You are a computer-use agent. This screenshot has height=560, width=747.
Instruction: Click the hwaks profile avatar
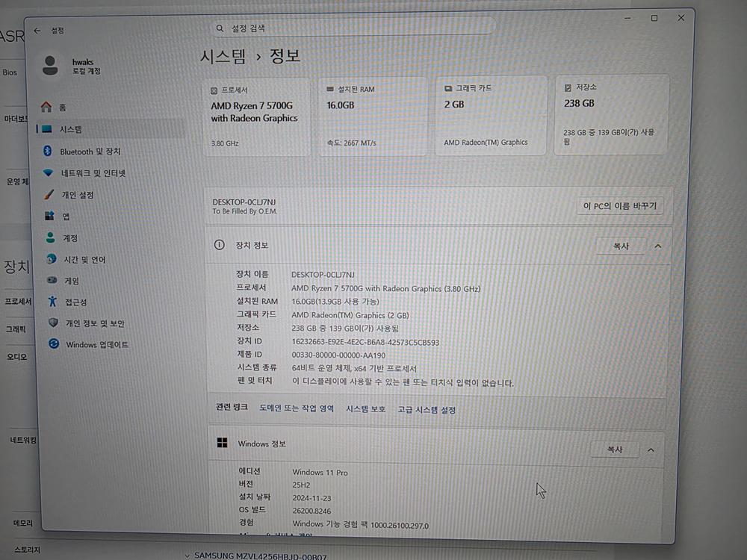point(49,66)
